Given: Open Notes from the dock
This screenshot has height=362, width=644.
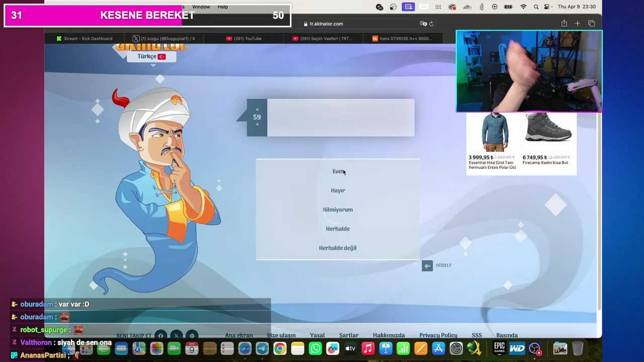Looking at the screenshot, I should pos(298,348).
